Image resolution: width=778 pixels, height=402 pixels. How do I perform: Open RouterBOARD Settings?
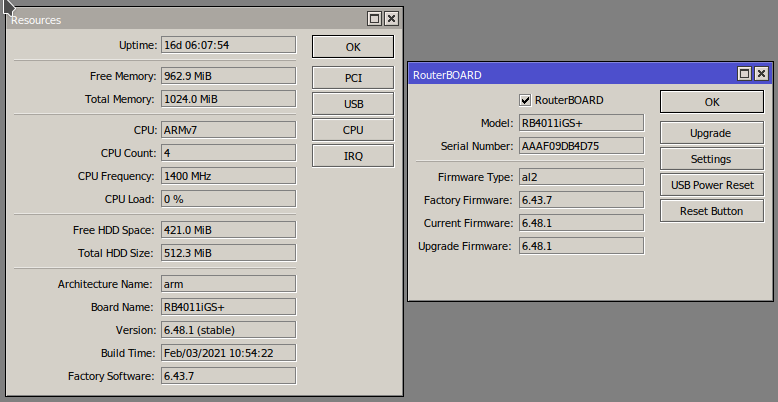pos(712,159)
